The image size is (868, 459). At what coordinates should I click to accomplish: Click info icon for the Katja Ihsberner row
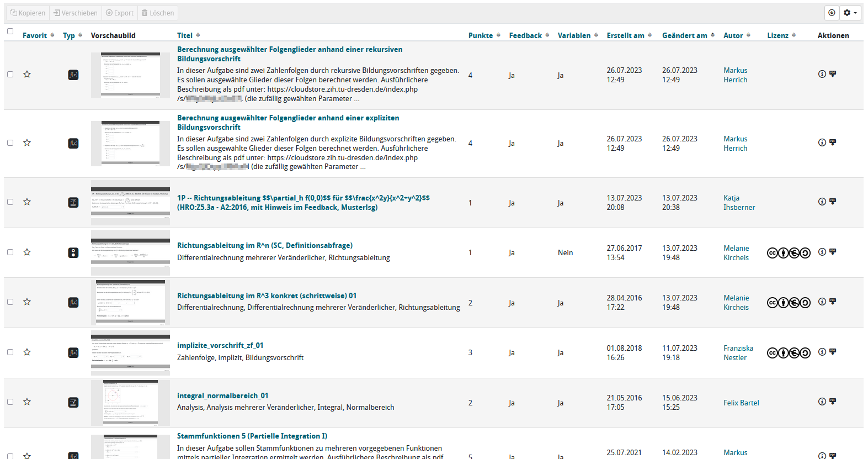[822, 202]
